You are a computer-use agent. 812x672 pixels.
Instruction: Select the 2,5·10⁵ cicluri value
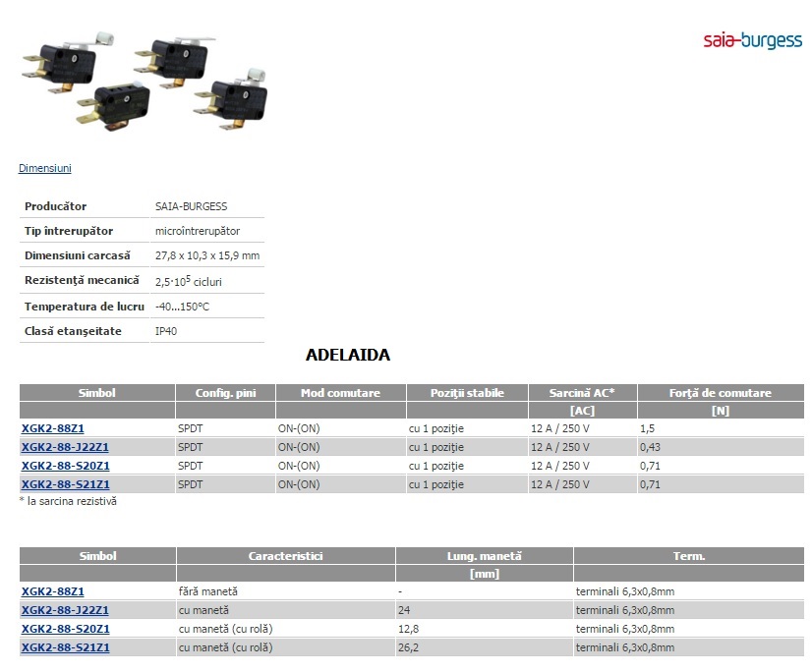[189, 281]
